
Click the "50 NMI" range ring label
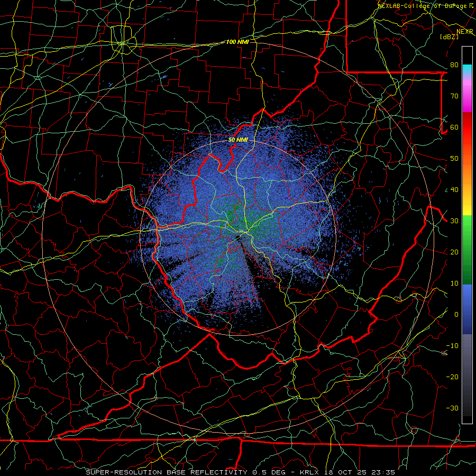238,140
